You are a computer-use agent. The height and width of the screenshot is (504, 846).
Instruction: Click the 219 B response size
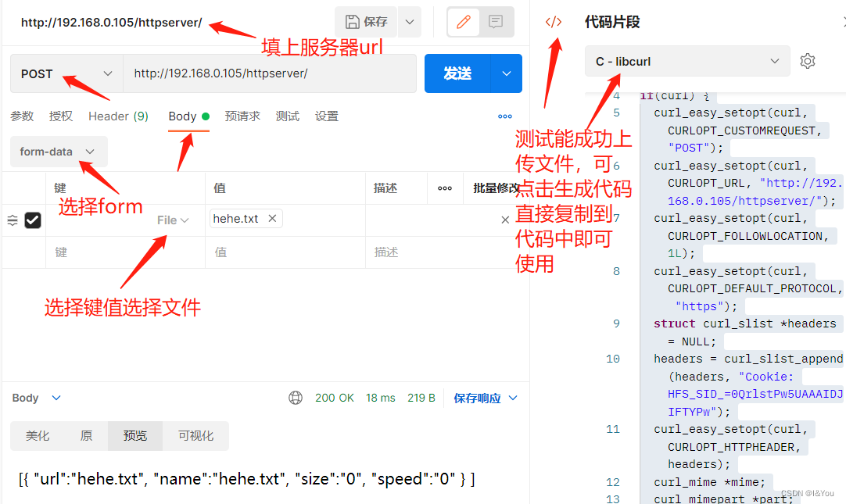[x=421, y=398]
